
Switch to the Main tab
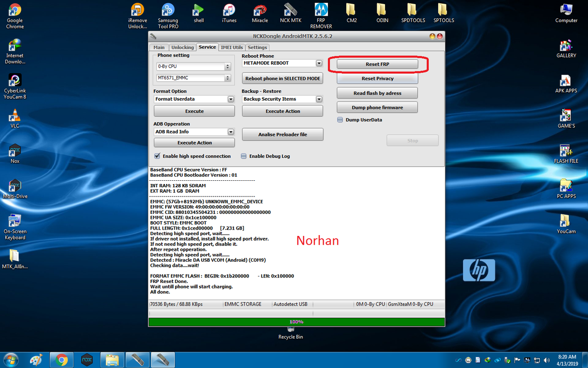(159, 47)
